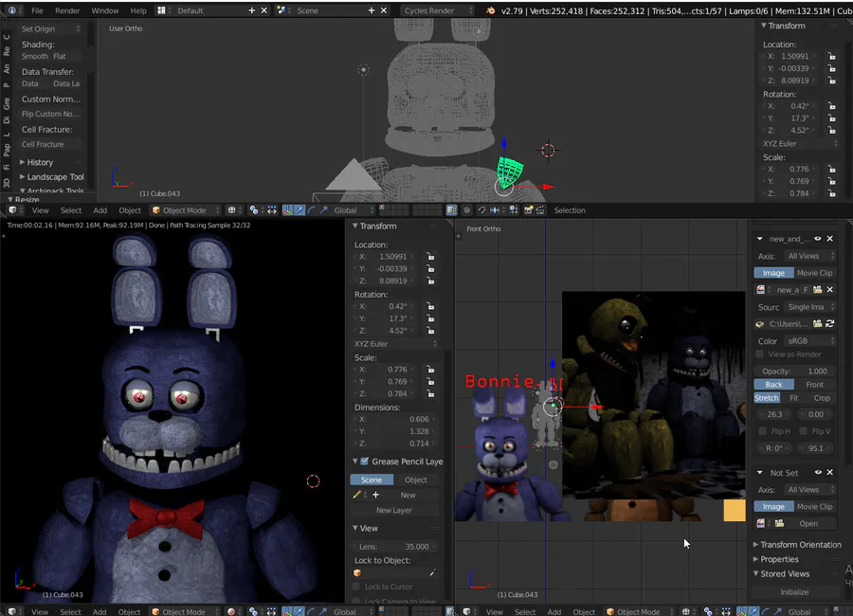The image size is (853, 616).
Task: Open the View menu in top 3D viewport
Action: (40, 210)
